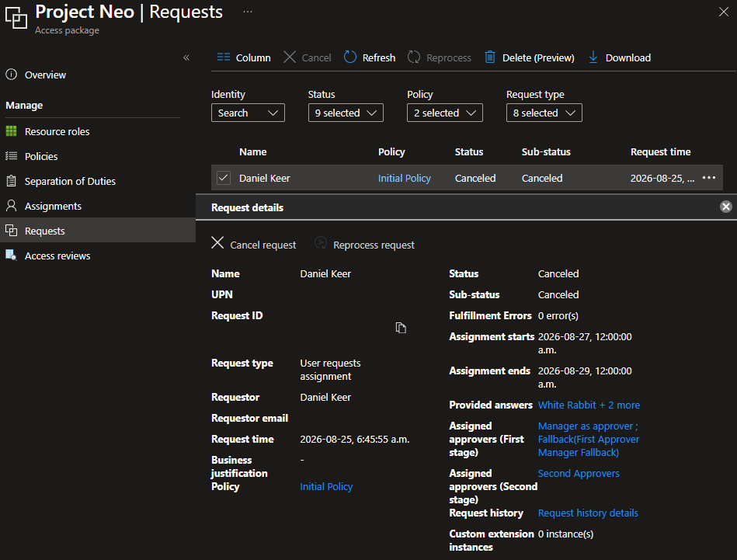
Task: Click the 0 error(s) fulfillment value
Action: pos(558,315)
